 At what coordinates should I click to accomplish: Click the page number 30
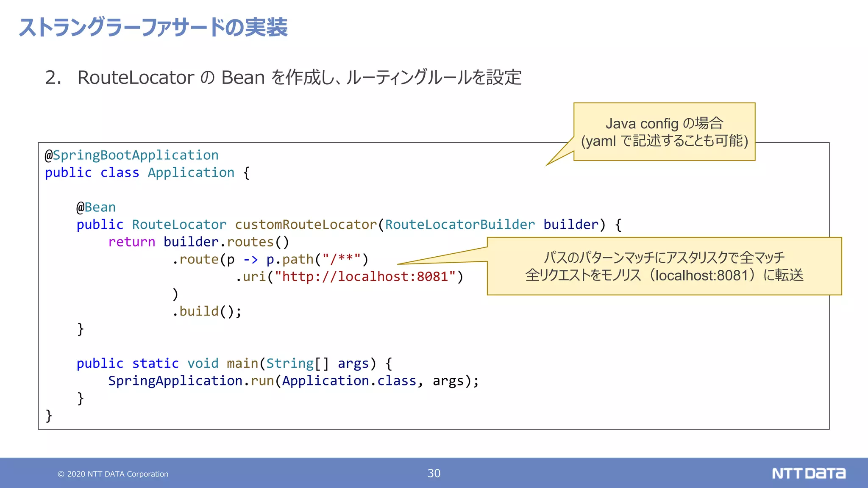[x=434, y=473]
